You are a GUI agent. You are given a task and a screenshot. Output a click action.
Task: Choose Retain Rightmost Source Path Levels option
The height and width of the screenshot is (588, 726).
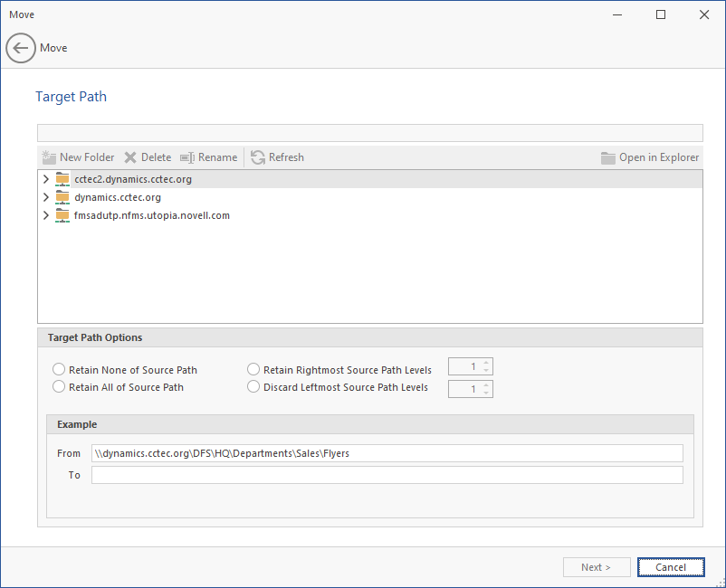(x=254, y=370)
